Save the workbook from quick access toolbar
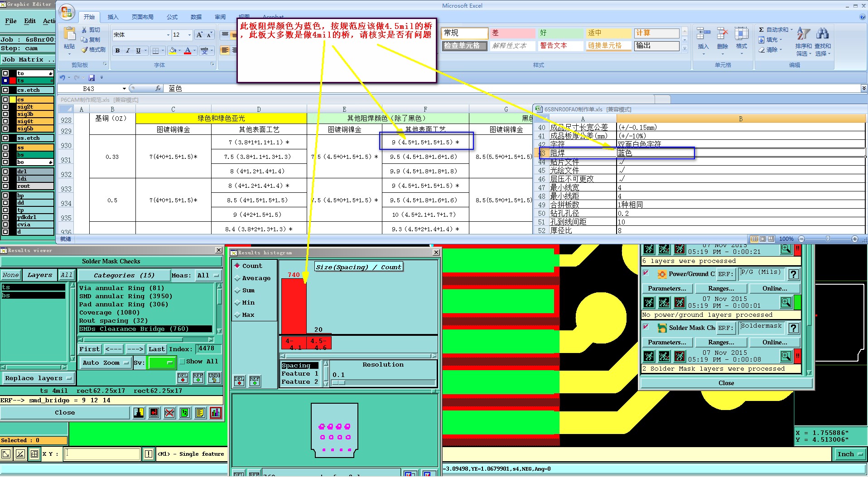 coord(92,77)
